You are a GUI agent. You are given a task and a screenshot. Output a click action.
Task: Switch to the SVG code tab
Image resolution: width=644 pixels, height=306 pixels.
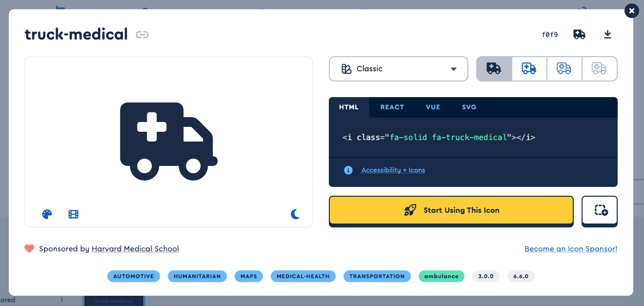pos(469,107)
